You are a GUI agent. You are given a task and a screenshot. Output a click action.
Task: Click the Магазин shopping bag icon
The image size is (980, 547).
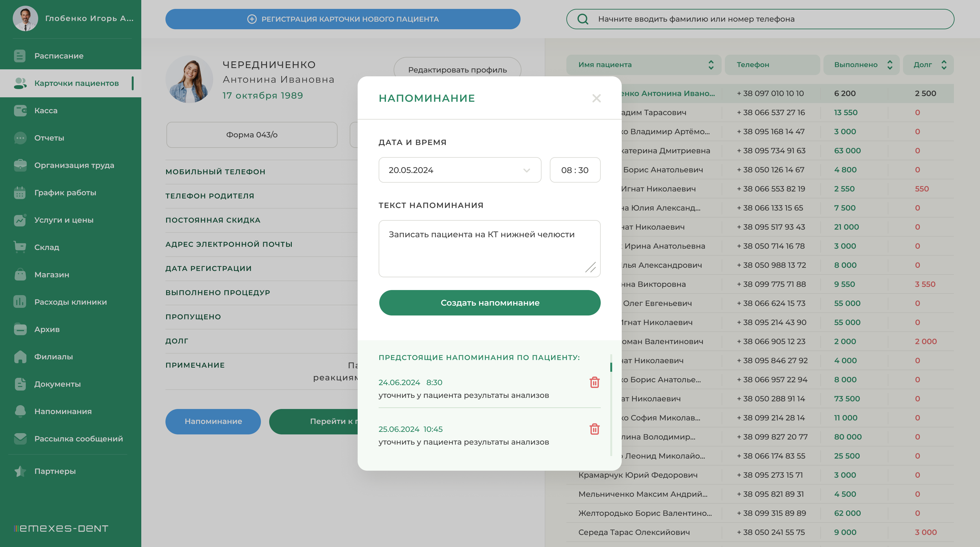click(20, 274)
